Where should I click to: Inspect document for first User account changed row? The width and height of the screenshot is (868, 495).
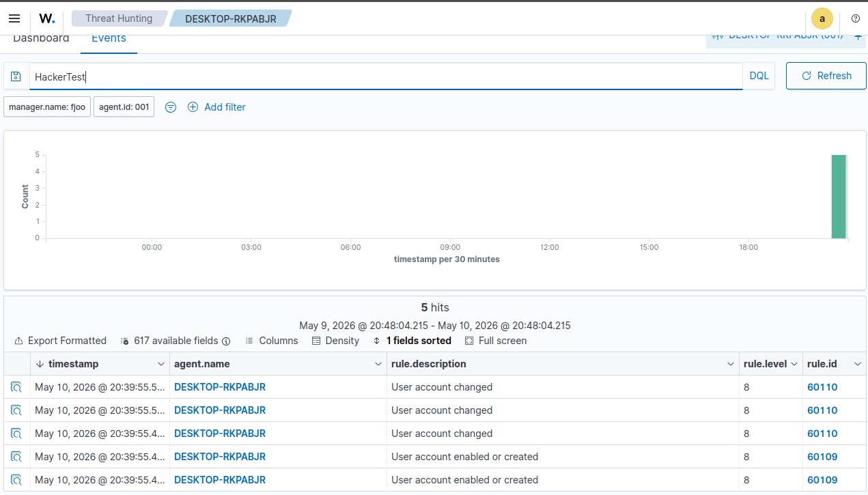pos(16,387)
